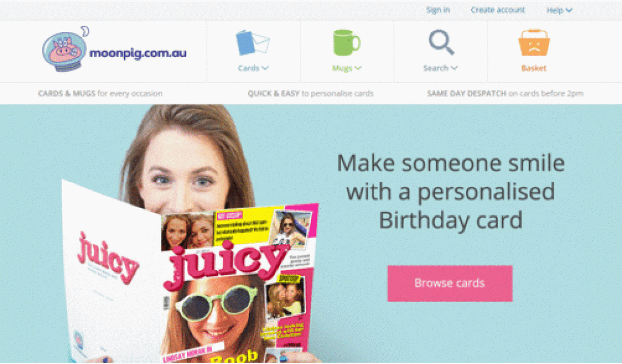Click the Juicy magazine card cover image
This screenshot has height=364, width=622.
(238, 283)
